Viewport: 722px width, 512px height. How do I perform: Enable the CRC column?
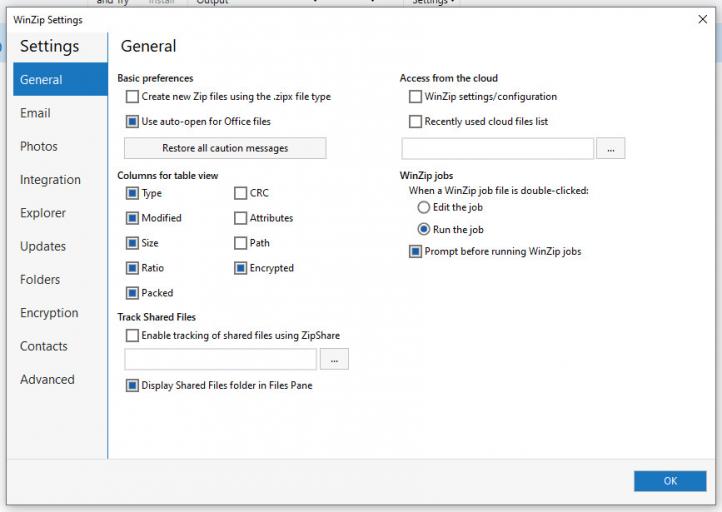tap(240, 193)
